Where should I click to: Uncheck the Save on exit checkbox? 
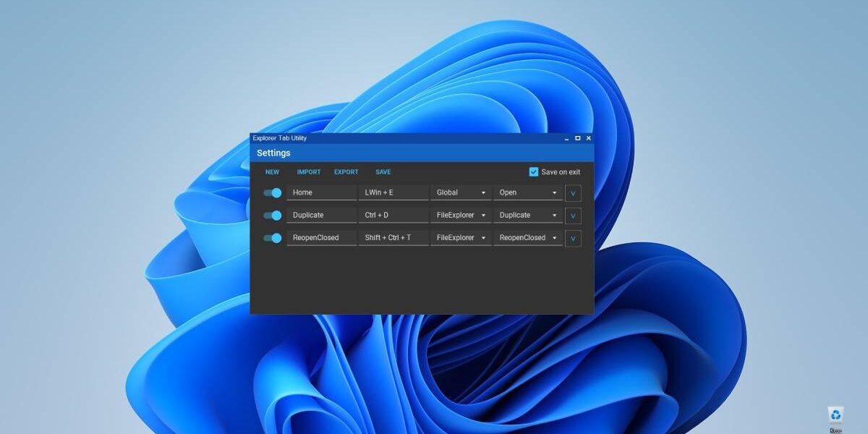click(533, 172)
